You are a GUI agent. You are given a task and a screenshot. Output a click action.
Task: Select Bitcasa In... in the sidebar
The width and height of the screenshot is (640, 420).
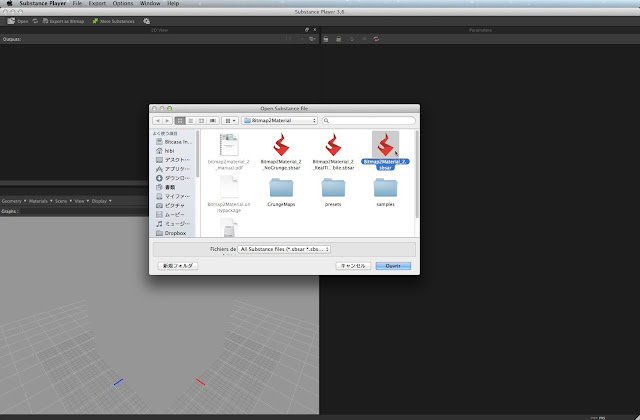click(x=173, y=142)
